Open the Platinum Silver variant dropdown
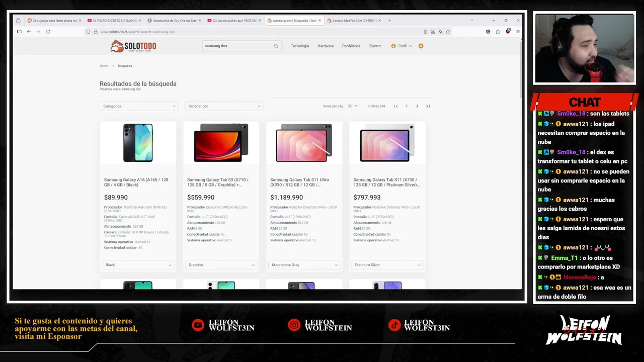Screen dimensions: 644x362 387,265
